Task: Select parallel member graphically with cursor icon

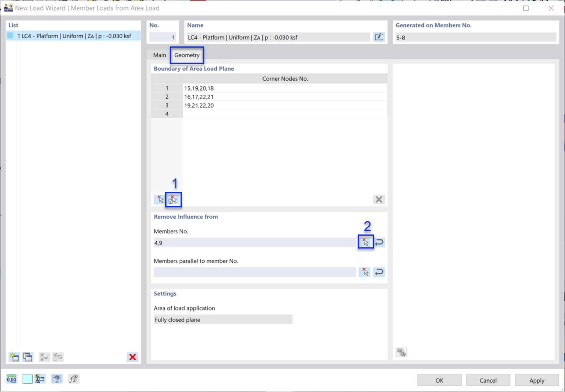Action: [x=364, y=272]
